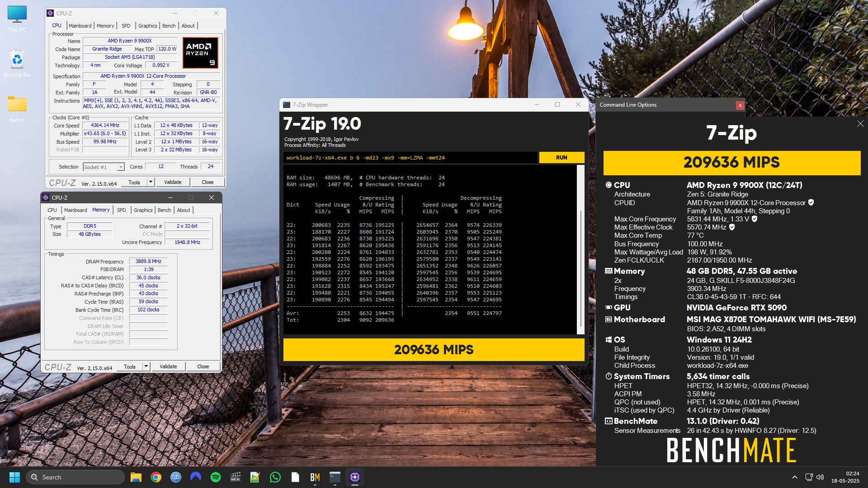Viewport: 868px width, 488px height.
Task: Switch to the console window taskbar icon
Action: click(335, 477)
